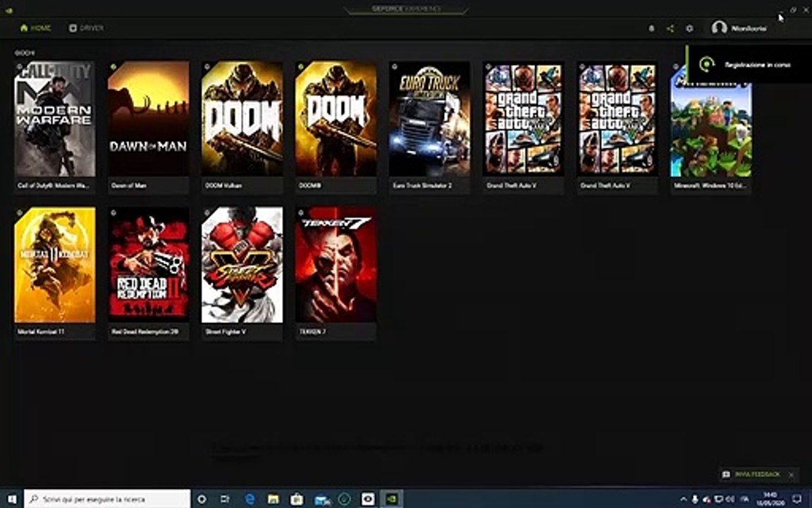This screenshot has height=508, width=812.
Task: Open the Windows Action Center icon
Action: click(x=797, y=499)
